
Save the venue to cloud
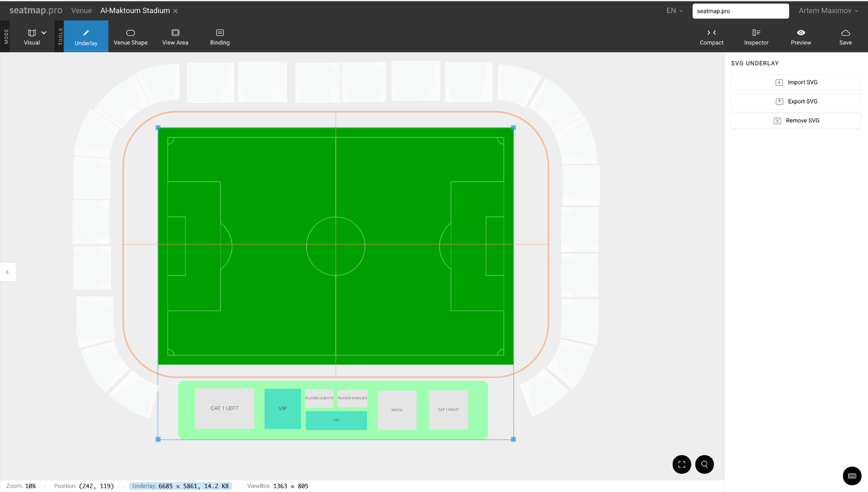click(x=845, y=36)
